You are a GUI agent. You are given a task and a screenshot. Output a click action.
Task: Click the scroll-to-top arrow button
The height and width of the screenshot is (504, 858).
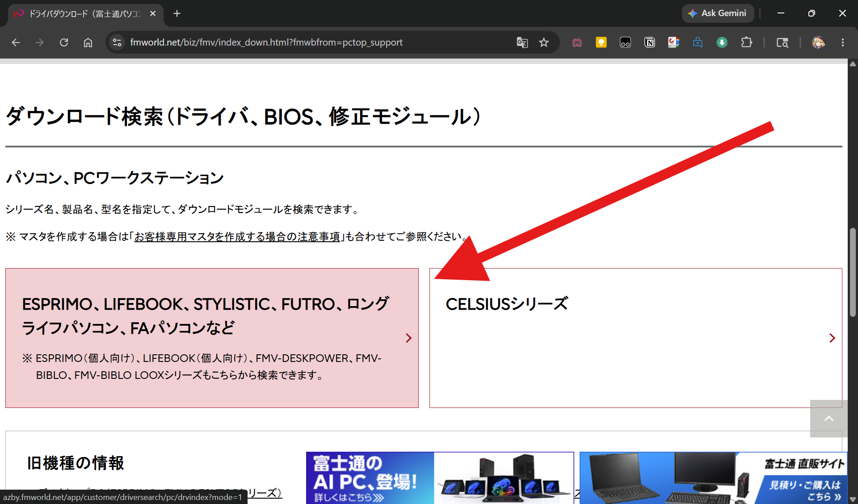coord(829,419)
